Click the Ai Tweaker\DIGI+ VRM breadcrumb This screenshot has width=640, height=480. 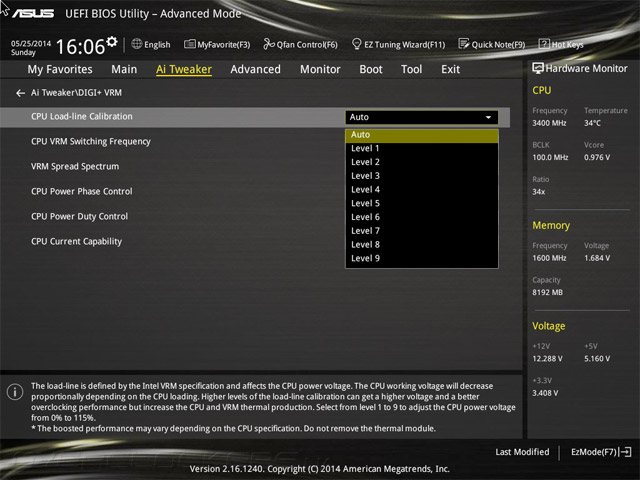(76, 93)
